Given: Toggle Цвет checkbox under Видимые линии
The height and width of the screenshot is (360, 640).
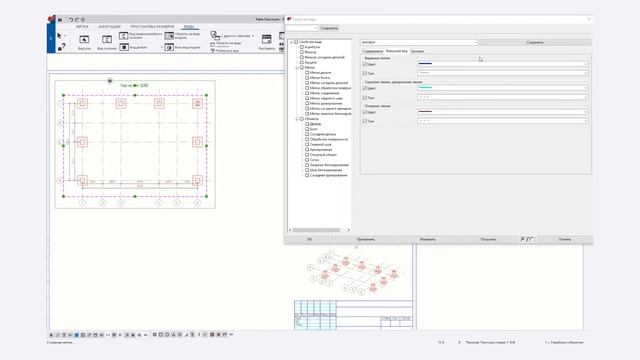Looking at the screenshot, I should click(365, 64).
